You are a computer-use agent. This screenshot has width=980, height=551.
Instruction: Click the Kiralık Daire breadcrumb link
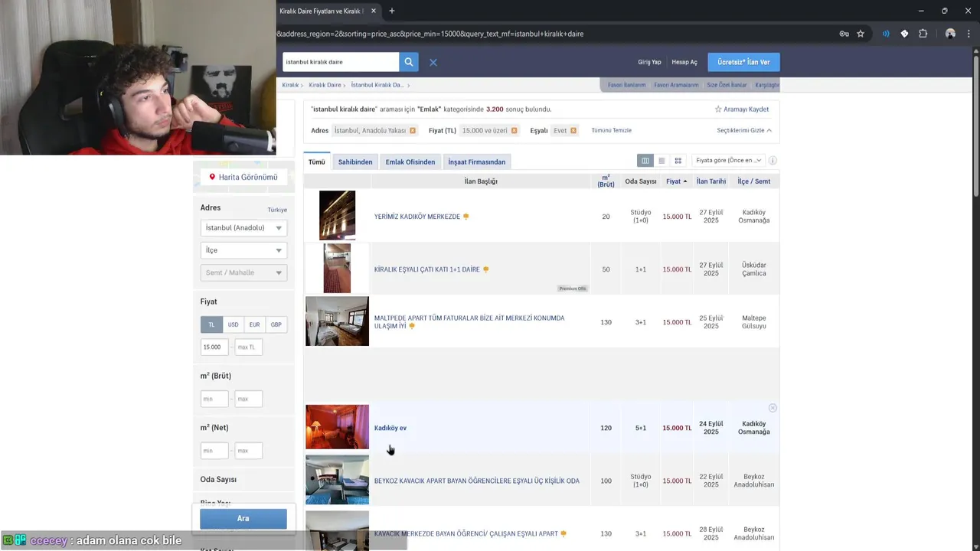325,85
